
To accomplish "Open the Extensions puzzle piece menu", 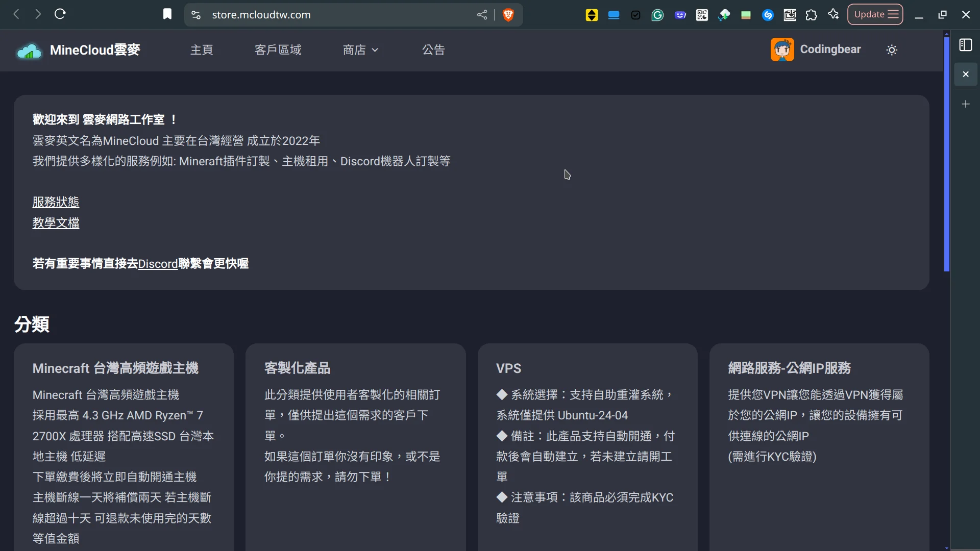I will click(x=811, y=15).
